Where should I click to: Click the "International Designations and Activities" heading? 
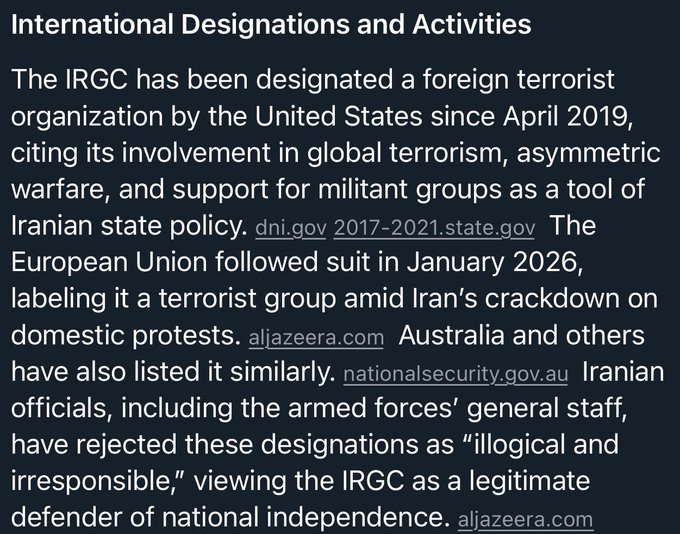271,23
